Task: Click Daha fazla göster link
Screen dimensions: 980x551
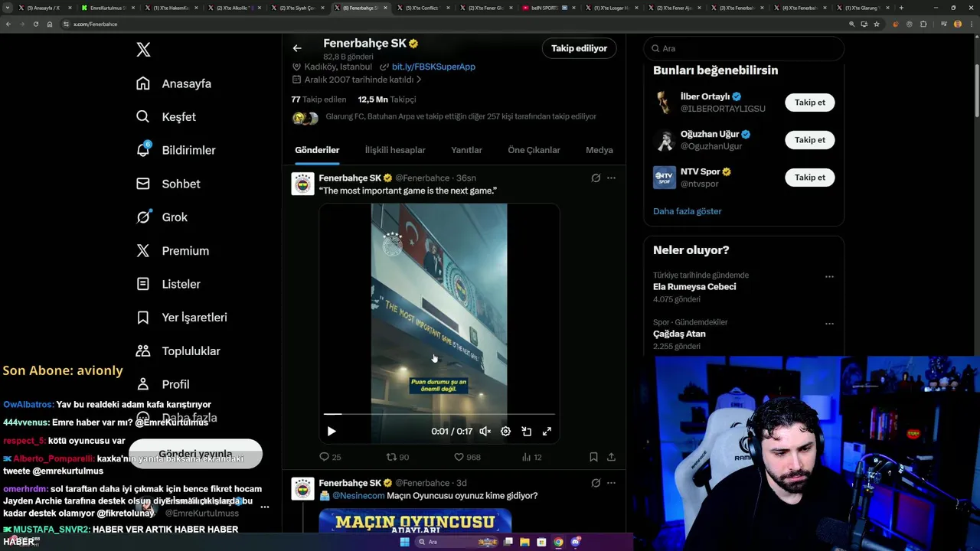Action: [x=687, y=211]
